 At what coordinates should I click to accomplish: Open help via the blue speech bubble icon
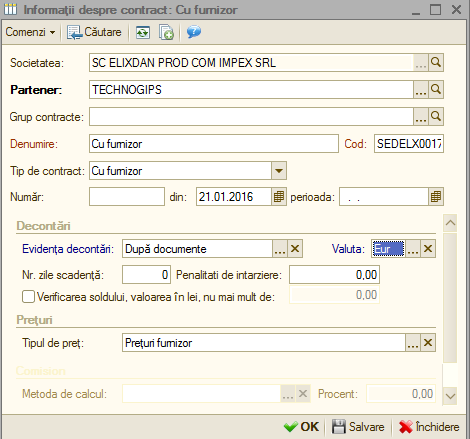tap(194, 32)
